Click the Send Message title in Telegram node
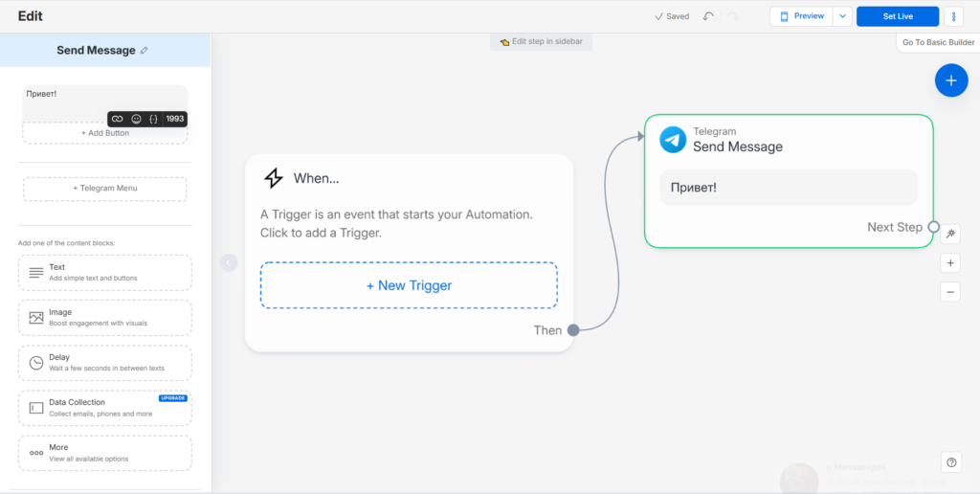The height and width of the screenshot is (494, 980). click(738, 146)
